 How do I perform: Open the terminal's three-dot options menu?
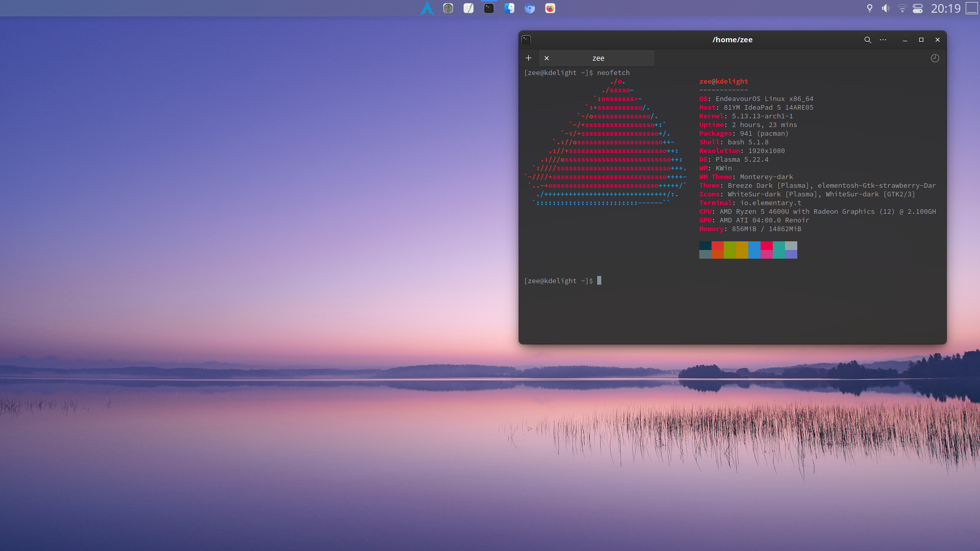pos(883,40)
